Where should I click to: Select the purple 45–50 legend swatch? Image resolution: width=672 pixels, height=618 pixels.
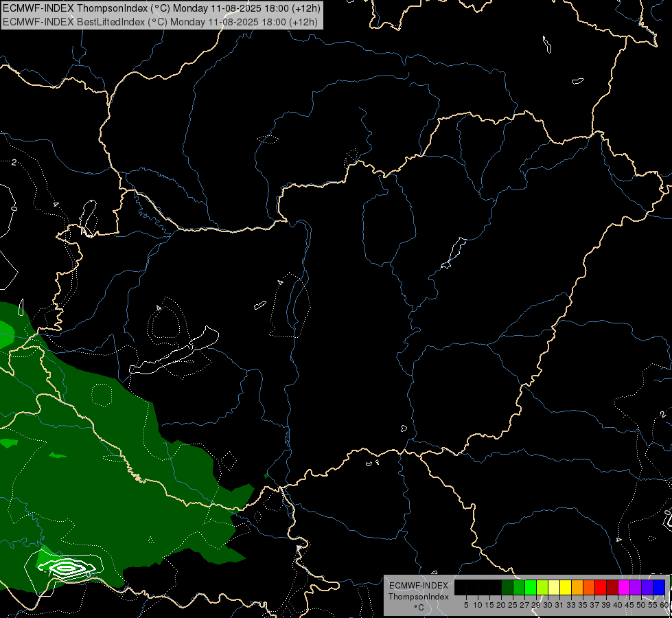[636, 587]
